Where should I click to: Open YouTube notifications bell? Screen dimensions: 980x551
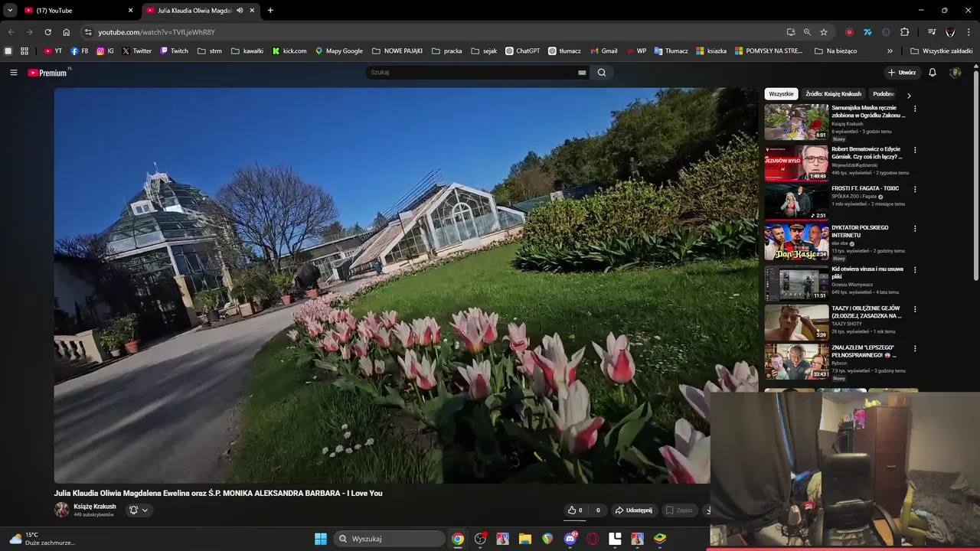933,73
